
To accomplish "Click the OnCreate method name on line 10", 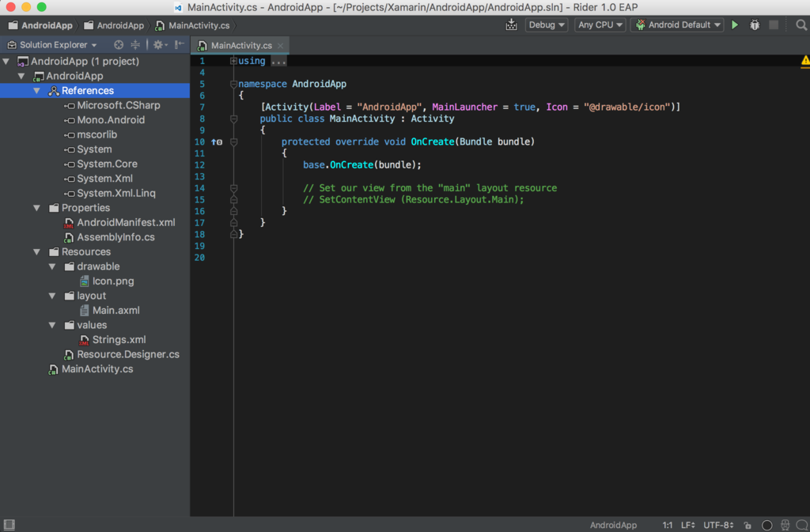I will pos(433,142).
